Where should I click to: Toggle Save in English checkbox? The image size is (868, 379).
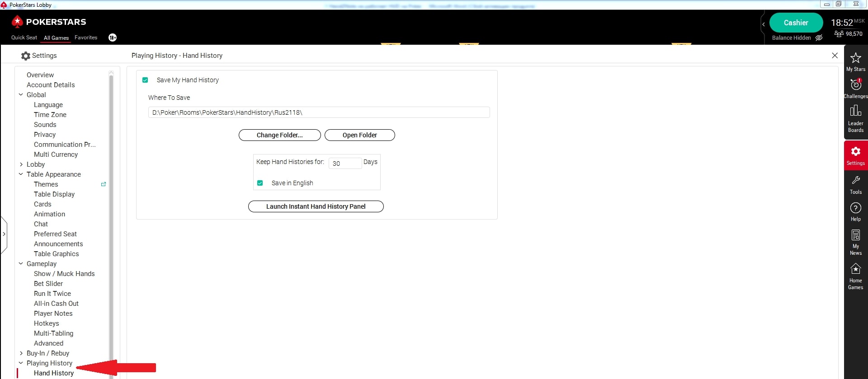[x=260, y=183]
